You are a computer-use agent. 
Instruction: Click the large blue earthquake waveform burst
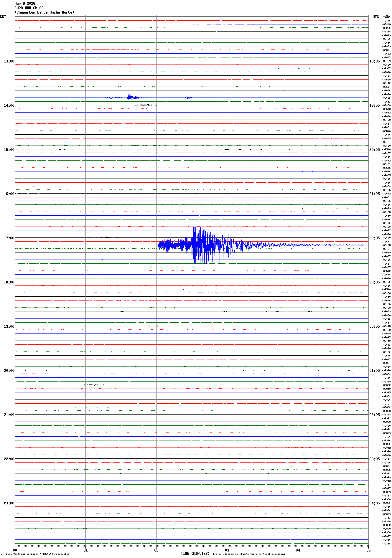[203, 245]
